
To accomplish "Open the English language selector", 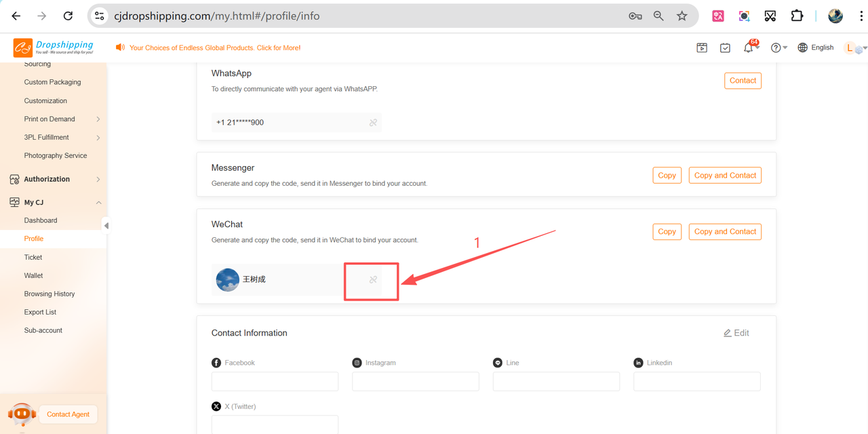I will [816, 47].
